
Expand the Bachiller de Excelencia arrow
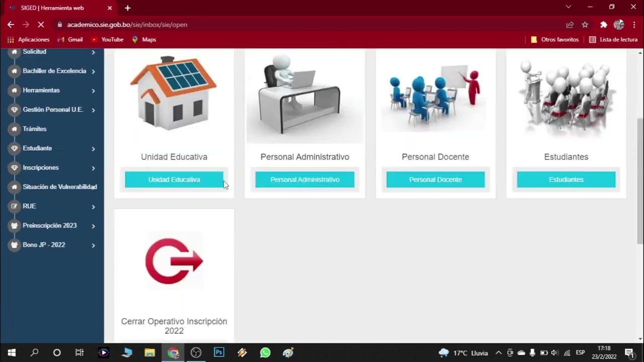[x=93, y=71]
